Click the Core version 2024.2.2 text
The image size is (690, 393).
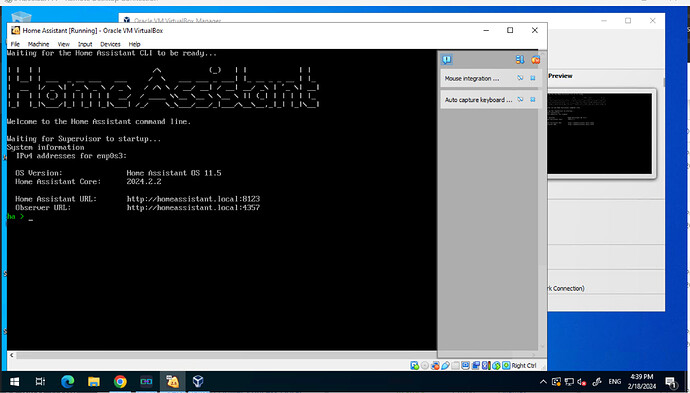[x=144, y=182]
